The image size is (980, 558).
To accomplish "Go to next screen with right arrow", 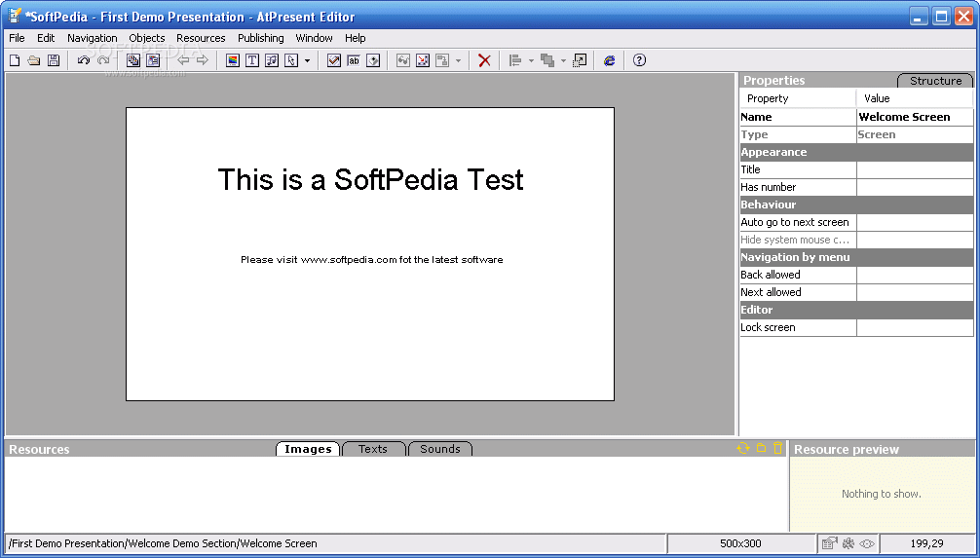I will point(203,60).
